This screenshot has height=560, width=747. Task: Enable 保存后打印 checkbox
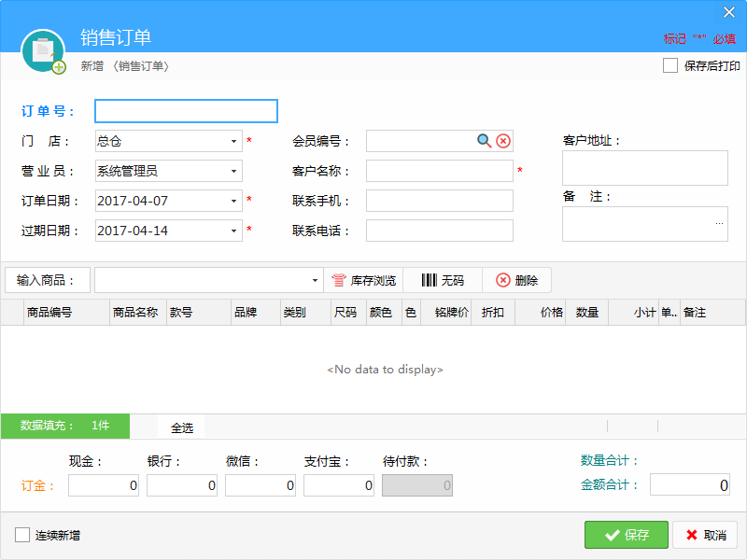pos(669,65)
